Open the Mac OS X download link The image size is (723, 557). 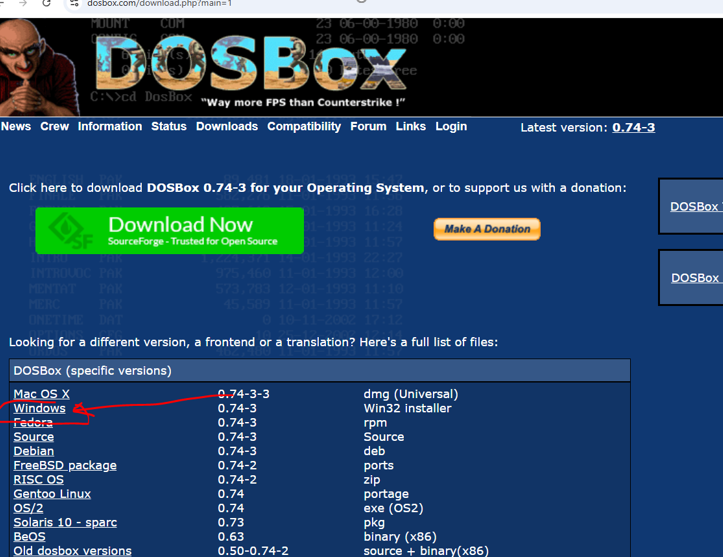pos(42,394)
